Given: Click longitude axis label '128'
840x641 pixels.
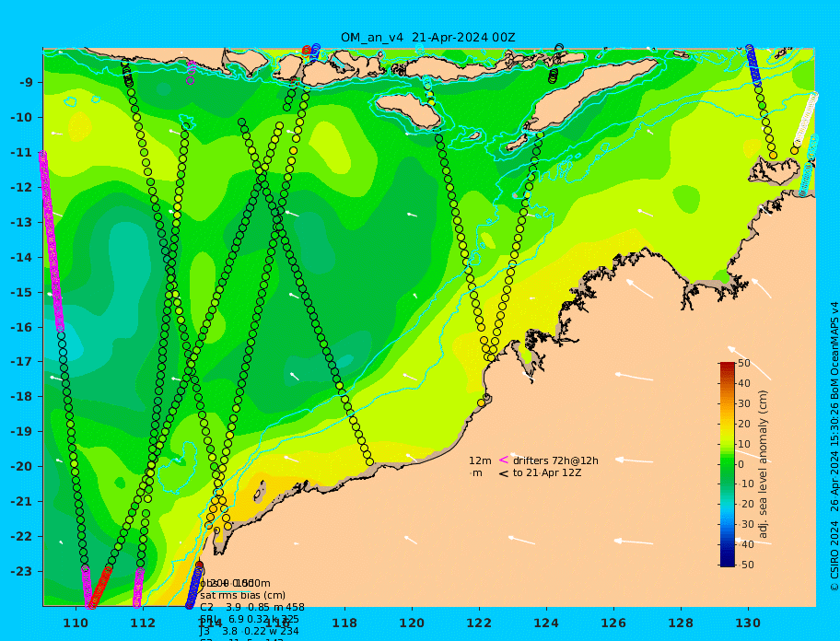Looking at the screenshot, I should point(681,624).
